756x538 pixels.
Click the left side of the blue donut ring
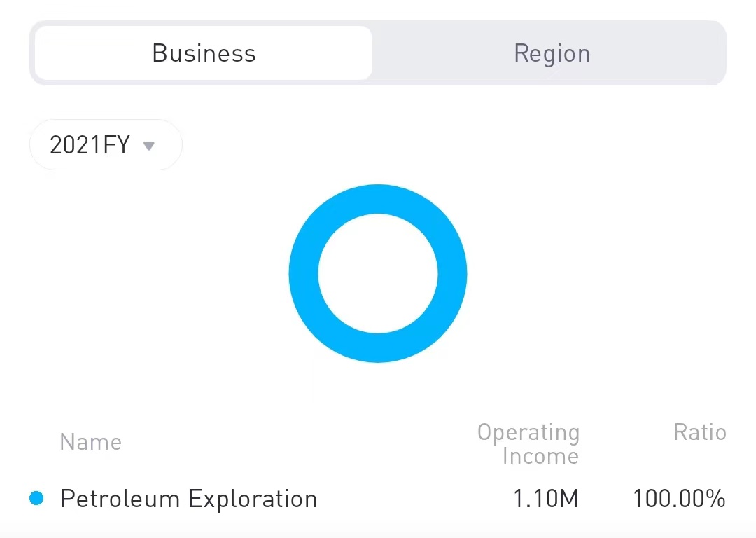click(304, 273)
